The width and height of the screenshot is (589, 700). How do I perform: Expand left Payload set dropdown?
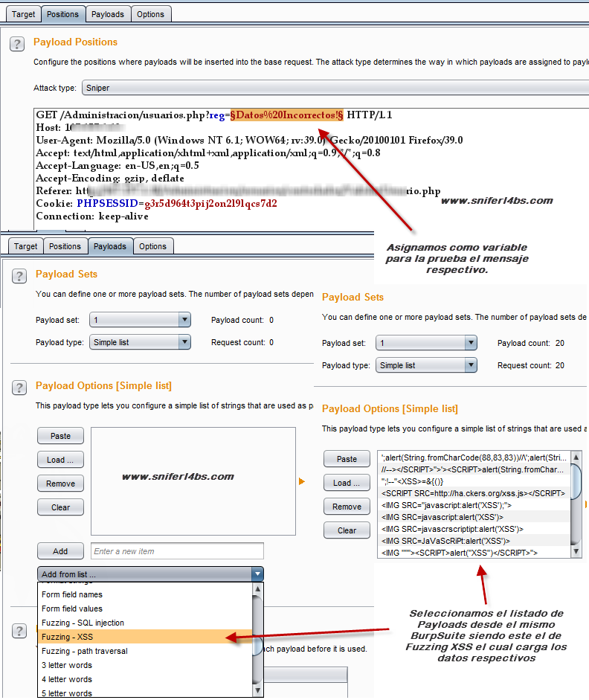140,320
